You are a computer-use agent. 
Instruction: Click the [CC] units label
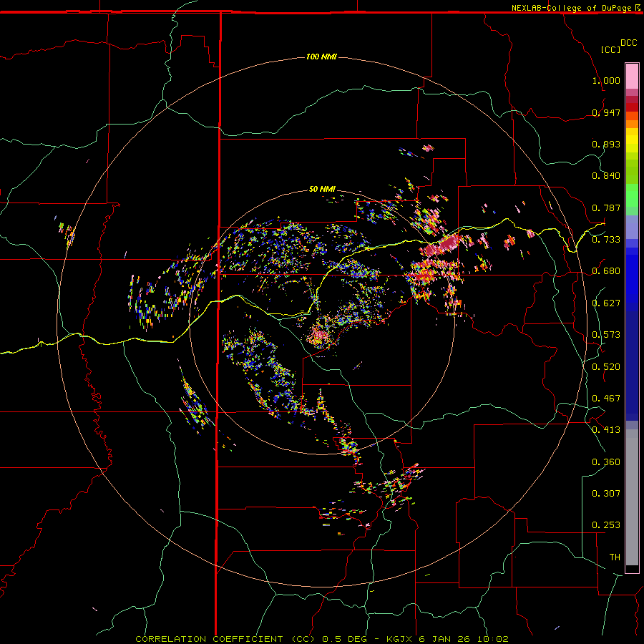point(610,49)
